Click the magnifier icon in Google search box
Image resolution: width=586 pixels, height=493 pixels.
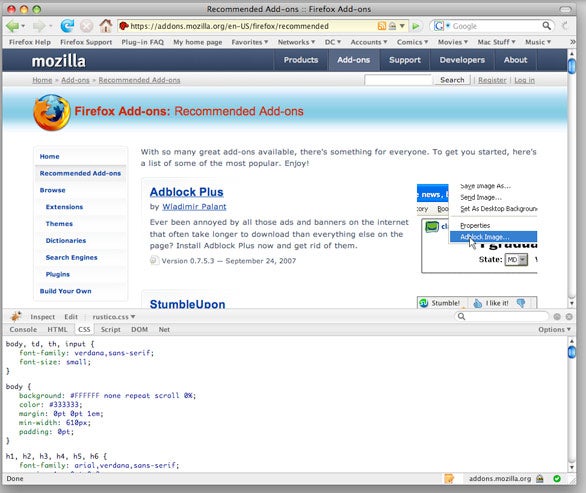[546, 26]
